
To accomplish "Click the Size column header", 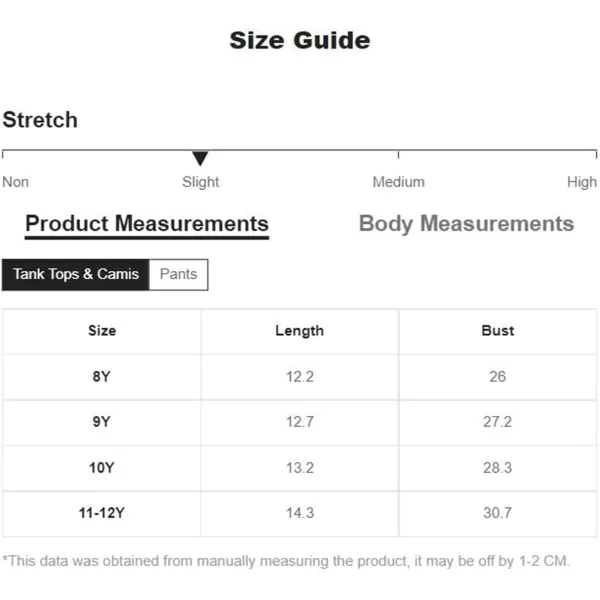I will [x=102, y=331].
